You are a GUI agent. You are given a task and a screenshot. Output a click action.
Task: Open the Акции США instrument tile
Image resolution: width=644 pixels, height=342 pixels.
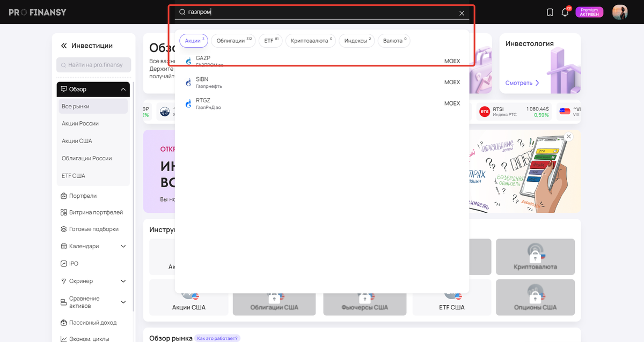pos(189,297)
